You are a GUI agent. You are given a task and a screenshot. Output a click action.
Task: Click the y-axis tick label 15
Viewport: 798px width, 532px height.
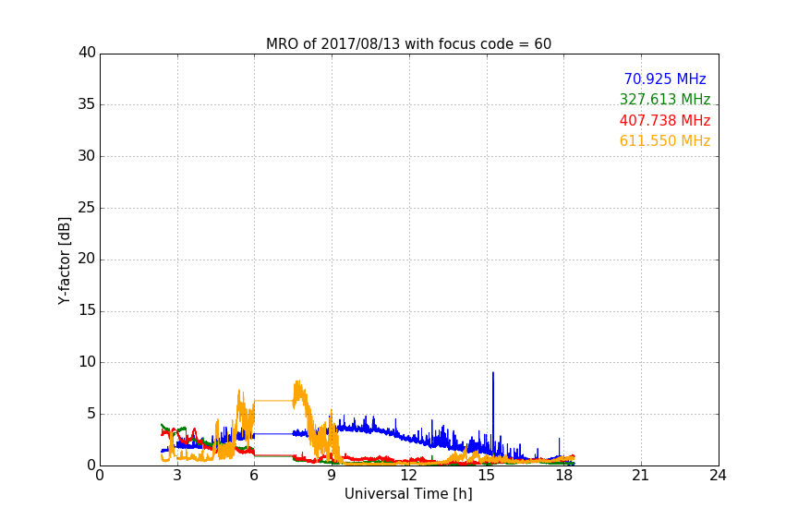click(87, 310)
